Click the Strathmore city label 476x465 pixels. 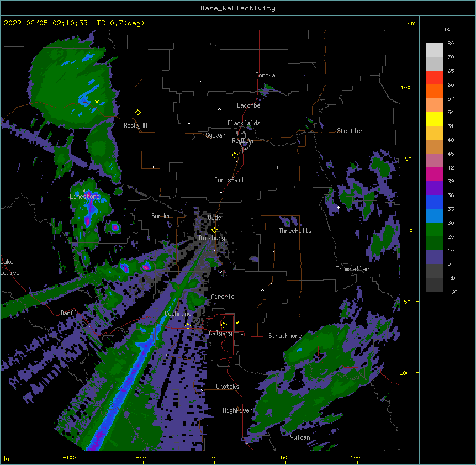285,336
